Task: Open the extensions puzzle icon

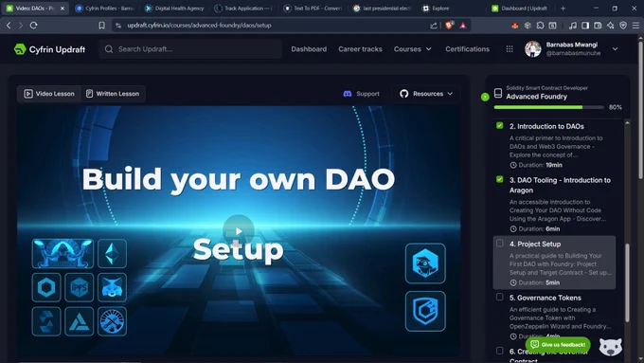Action: click(540, 26)
